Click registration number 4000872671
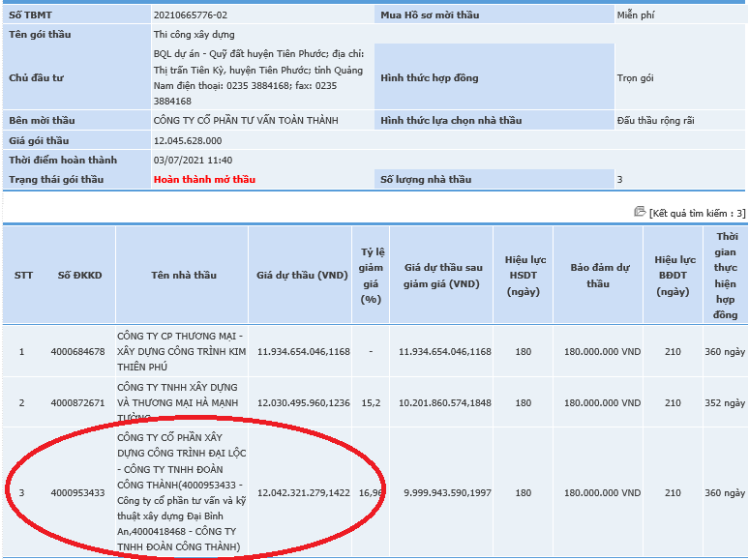This screenshot has width=749, height=560. click(77, 403)
